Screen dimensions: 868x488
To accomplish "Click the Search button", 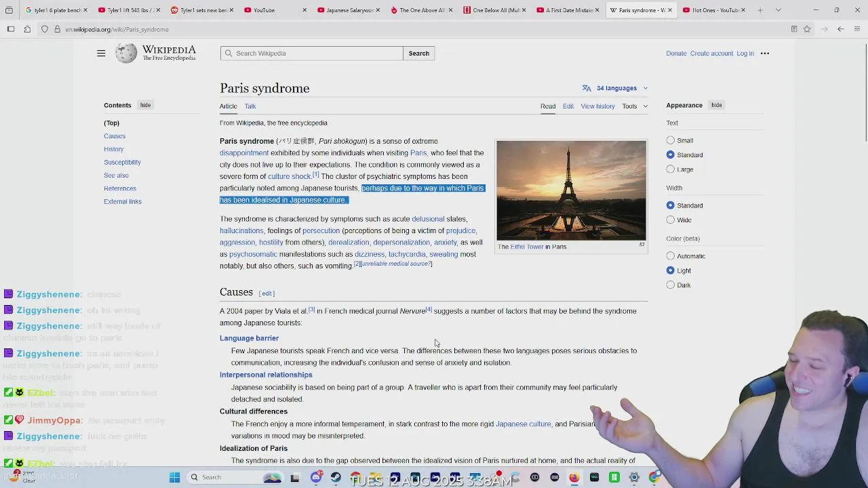I will [x=419, y=54].
